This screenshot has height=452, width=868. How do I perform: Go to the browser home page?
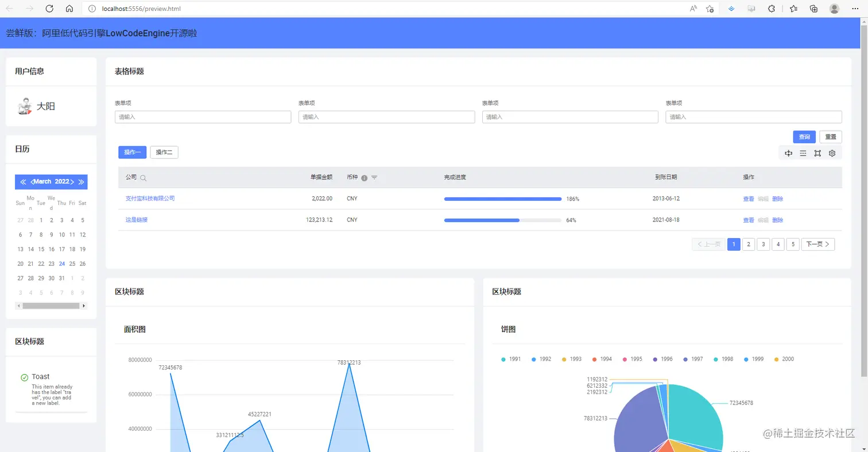point(69,9)
